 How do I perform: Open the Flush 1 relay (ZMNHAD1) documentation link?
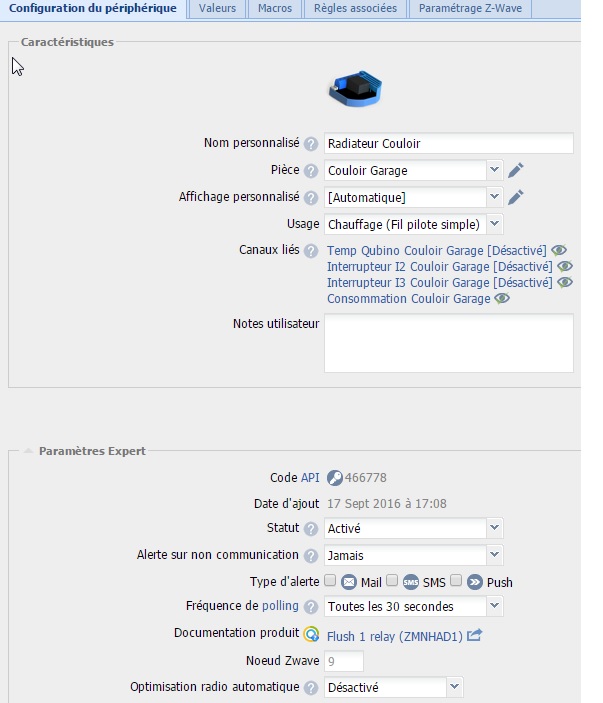coord(395,636)
